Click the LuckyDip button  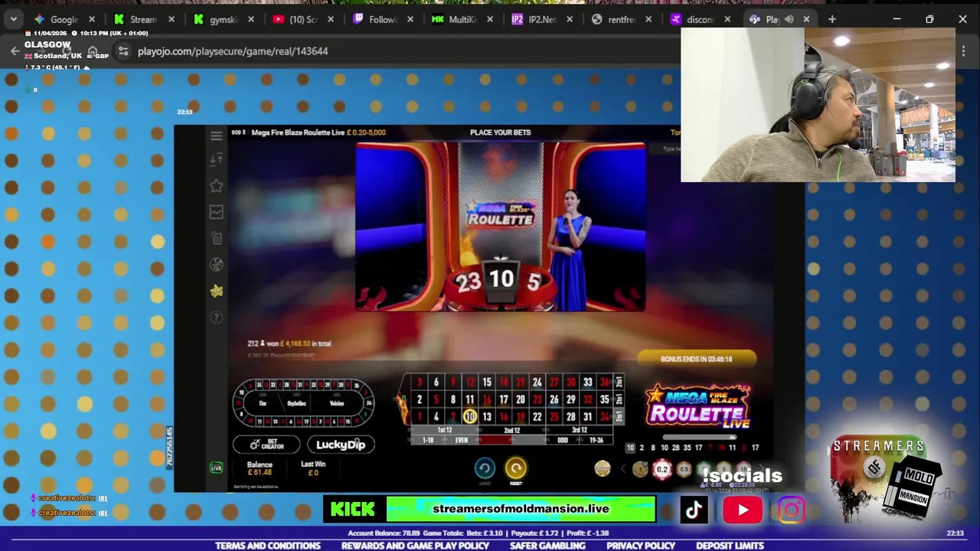341,445
